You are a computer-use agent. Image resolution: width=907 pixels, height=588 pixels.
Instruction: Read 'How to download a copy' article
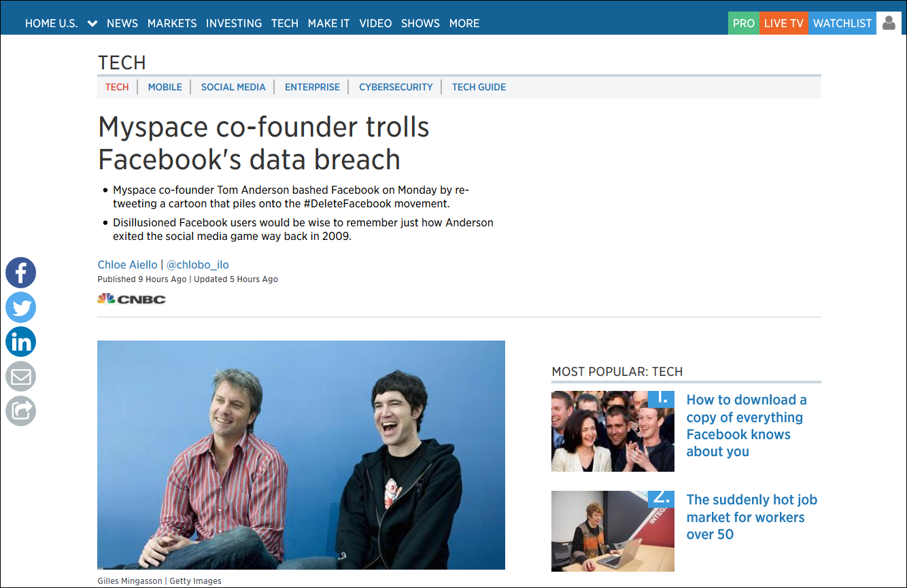pos(747,426)
